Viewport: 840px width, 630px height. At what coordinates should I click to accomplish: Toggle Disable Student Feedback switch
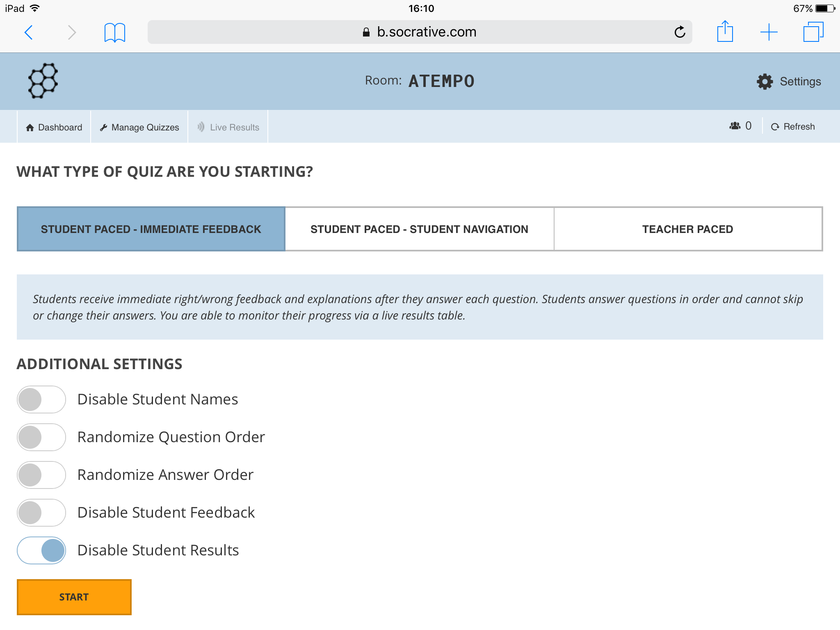(41, 513)
